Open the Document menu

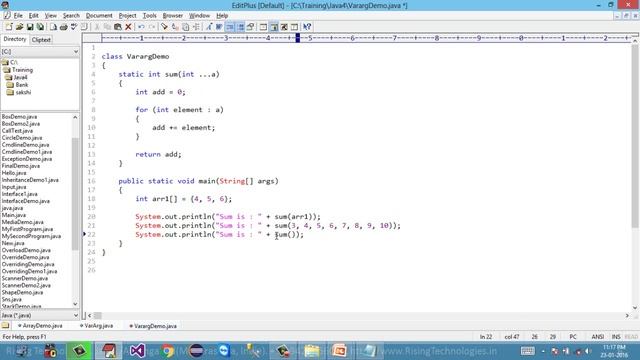click(99, 16)
